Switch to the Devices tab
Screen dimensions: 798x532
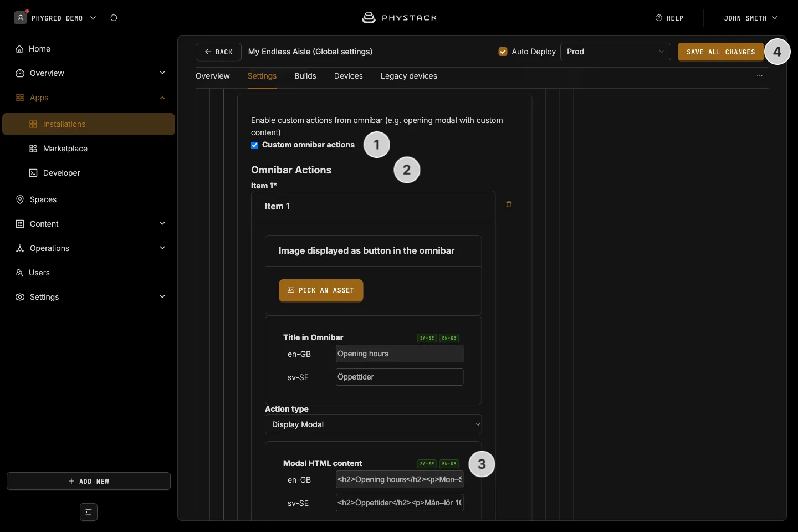point(349,76)
